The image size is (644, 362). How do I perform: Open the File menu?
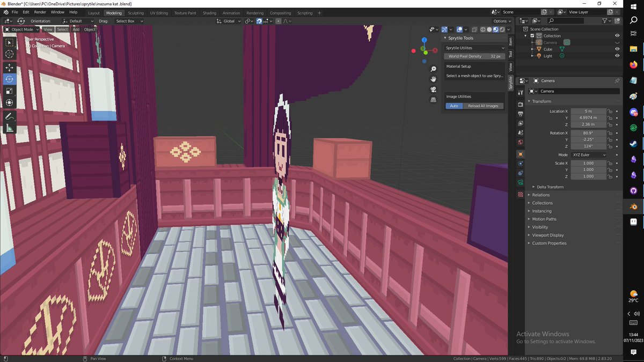pyautogui.click(x=14, y=12)
